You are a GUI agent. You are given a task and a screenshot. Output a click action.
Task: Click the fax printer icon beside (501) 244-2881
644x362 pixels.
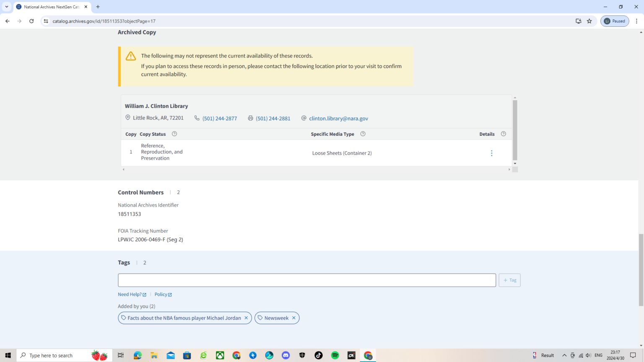[x=250, y=118]
